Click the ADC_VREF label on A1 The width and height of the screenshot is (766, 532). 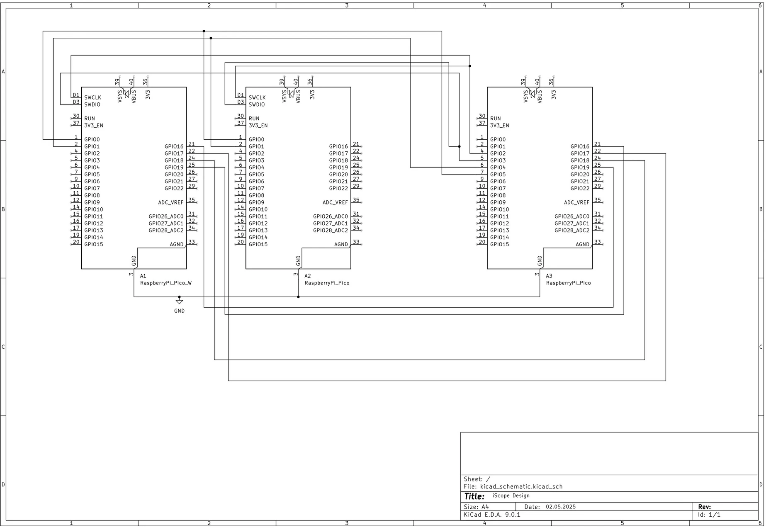(x=171, y=203)
